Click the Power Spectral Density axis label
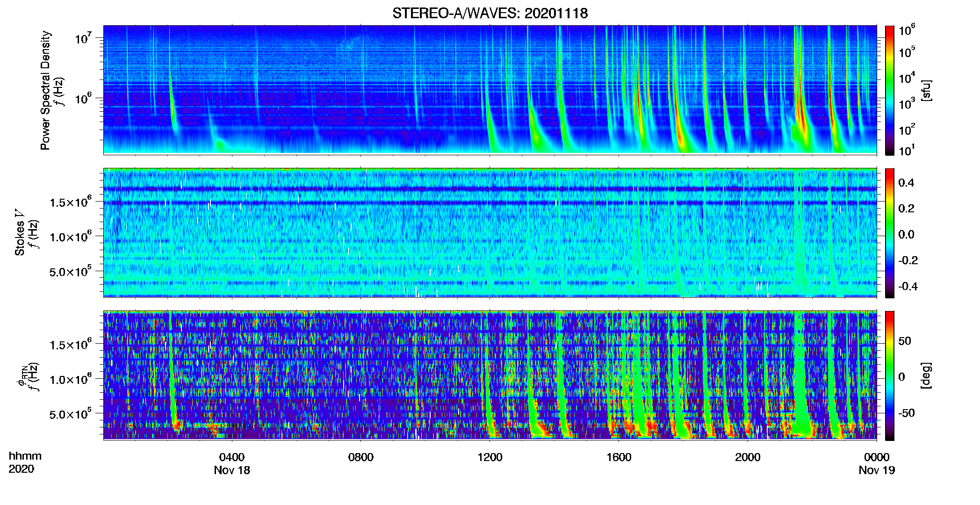The height and width of the screenshot is (505, 980). [45, 90]
